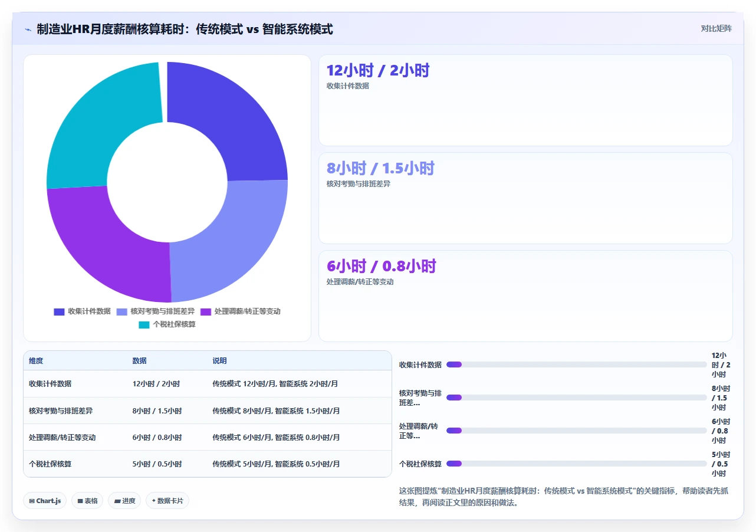
Task: Click the 表格 tag chip
Action: [x=87, y=501]
